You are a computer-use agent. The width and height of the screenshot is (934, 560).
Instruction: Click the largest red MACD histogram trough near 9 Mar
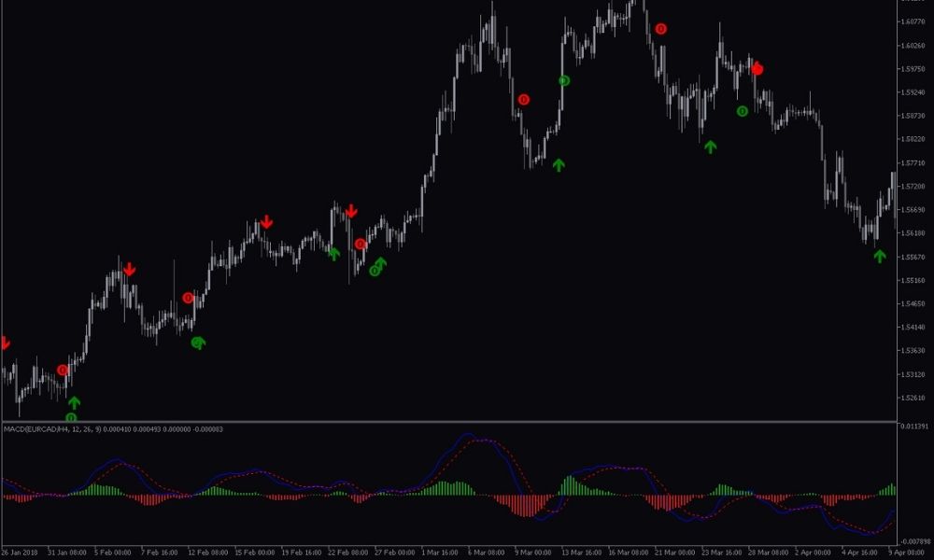(x=528, y=507)
